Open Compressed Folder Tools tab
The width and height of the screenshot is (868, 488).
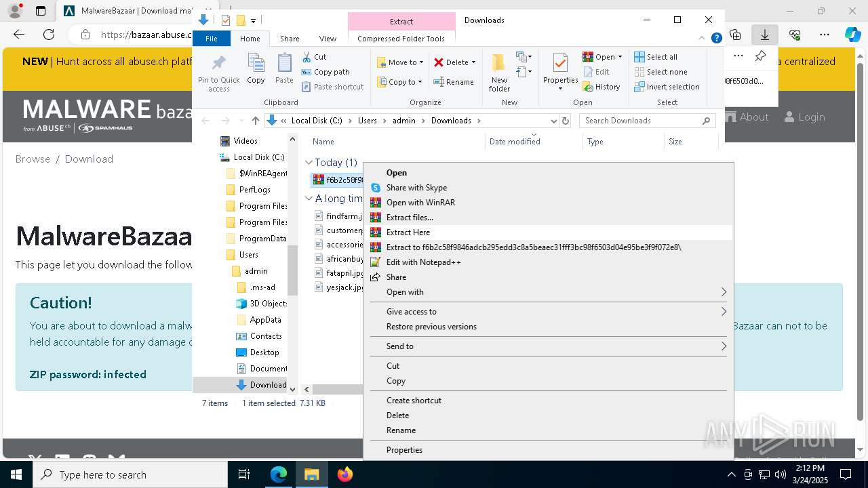tap(401, 39)
